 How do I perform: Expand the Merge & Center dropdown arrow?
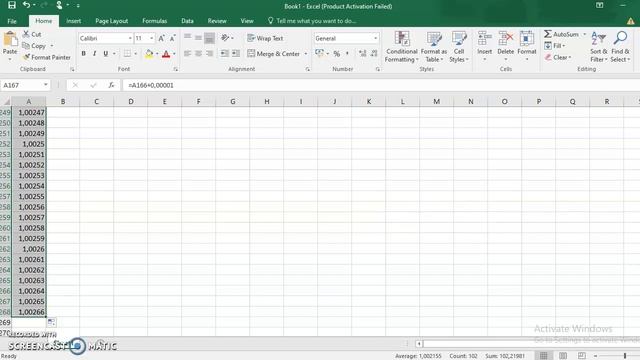[x=306, y=53]
